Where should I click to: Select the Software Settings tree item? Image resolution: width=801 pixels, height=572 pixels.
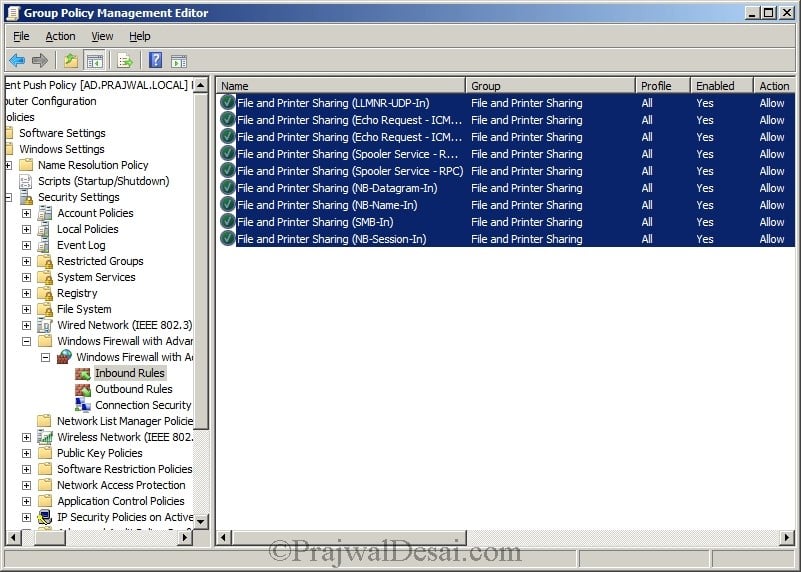(x=62, y=133)
